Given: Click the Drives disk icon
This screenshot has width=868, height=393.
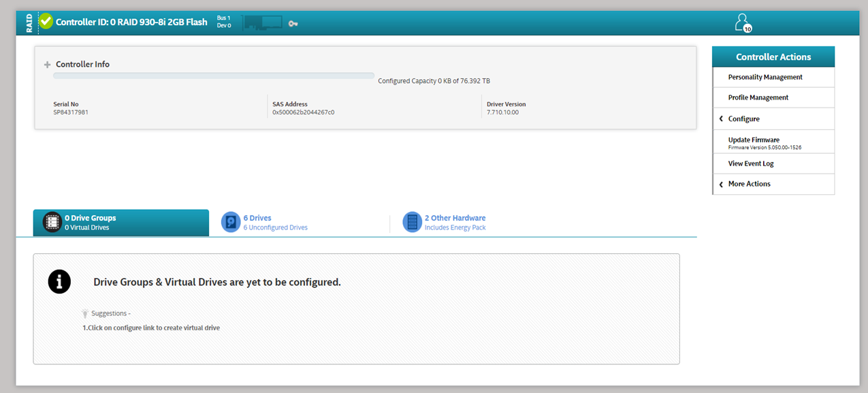Looking at the screenshot, I should tap(231, 222).
